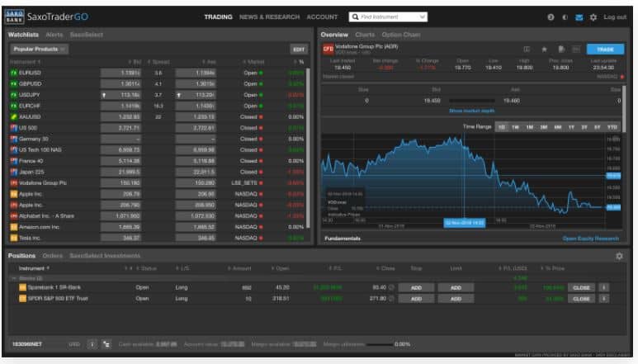Click the document icon next to star
638x364 pixels.
click(x=561, y=50)
